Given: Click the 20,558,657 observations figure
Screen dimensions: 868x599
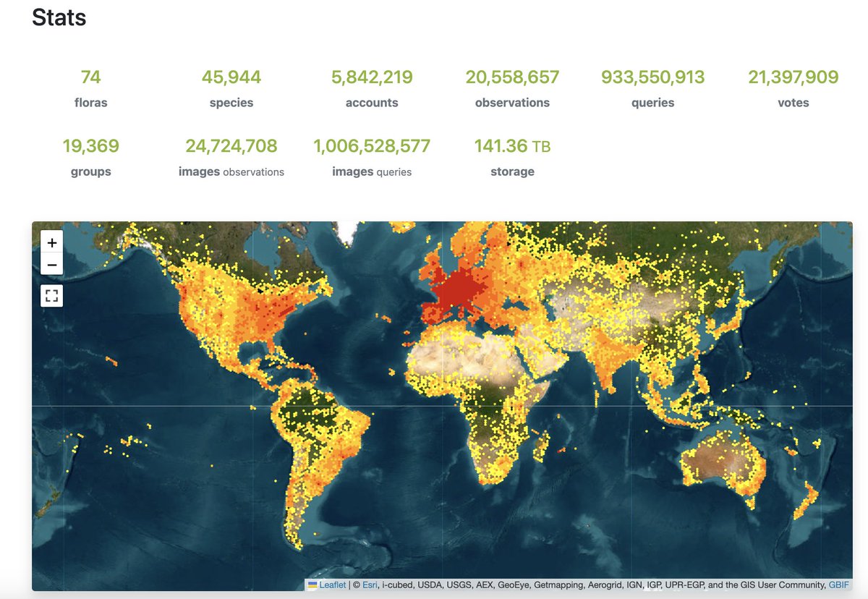Looking at the screenshot, I should (x=512, y=76).
